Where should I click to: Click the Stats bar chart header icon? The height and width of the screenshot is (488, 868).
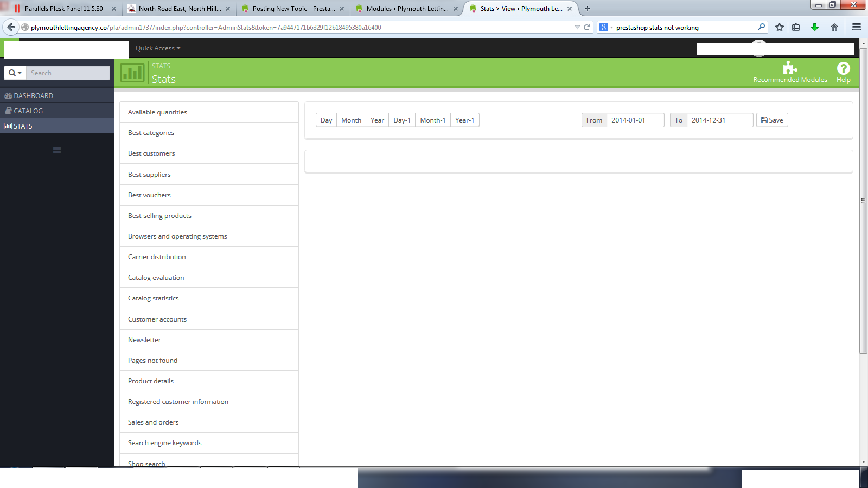pos(132,73)
